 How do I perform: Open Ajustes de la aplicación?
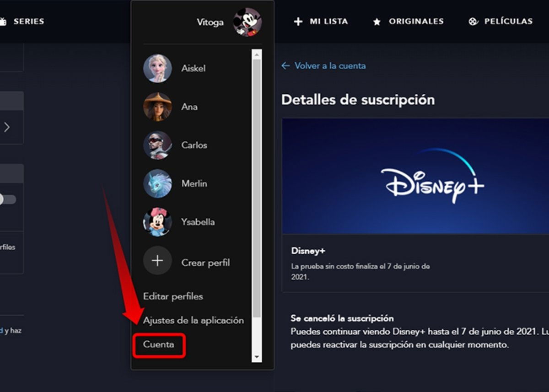[193, 321]
